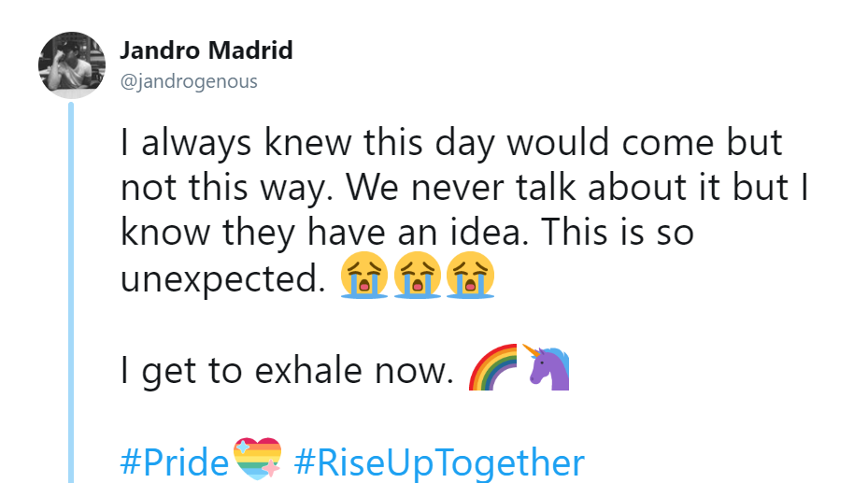
Task: Click the purple unicorn emoji
Action: [x=547, y=367]
